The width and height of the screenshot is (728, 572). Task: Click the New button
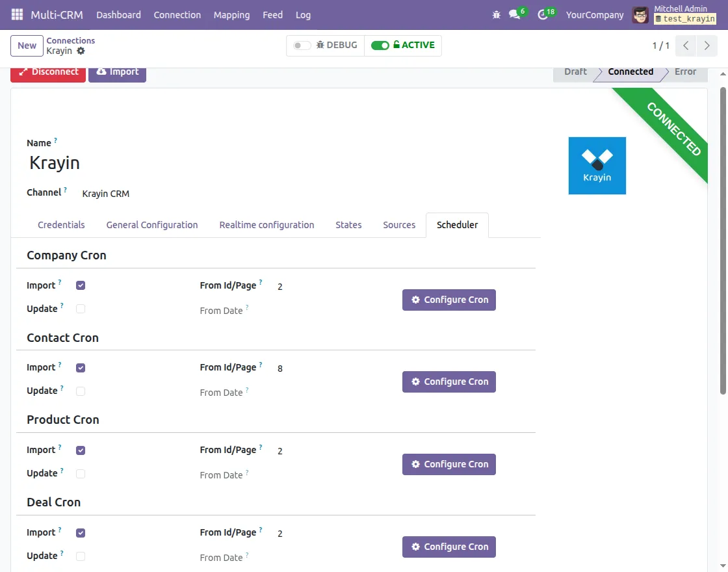[27, 45]
